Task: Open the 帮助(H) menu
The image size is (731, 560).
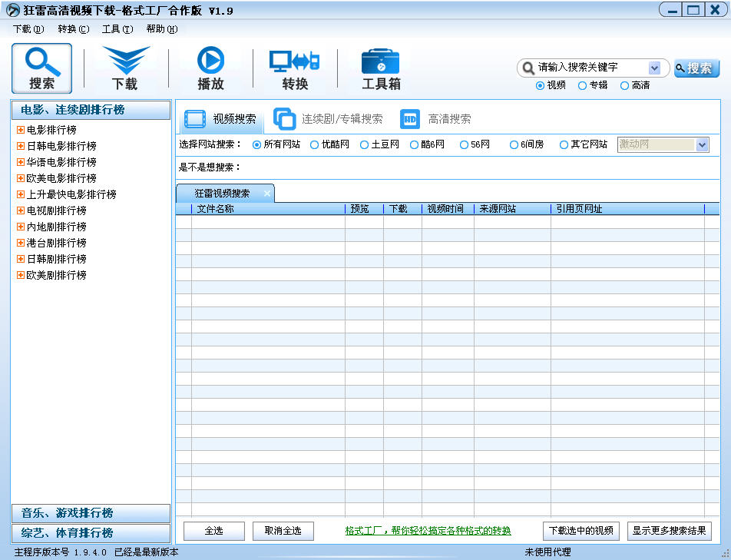Action: [162, 29]
